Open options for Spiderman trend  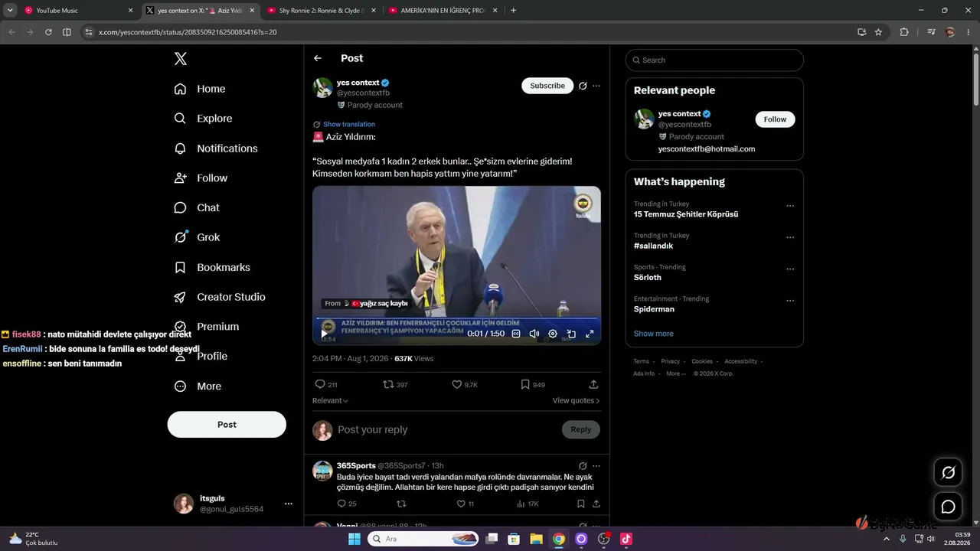click(x=790, y=301)
